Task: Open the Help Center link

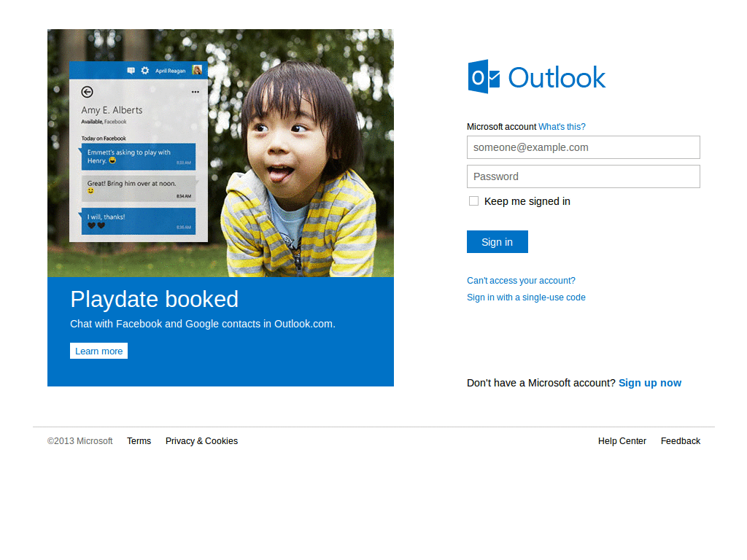Action: pos(622,441)
